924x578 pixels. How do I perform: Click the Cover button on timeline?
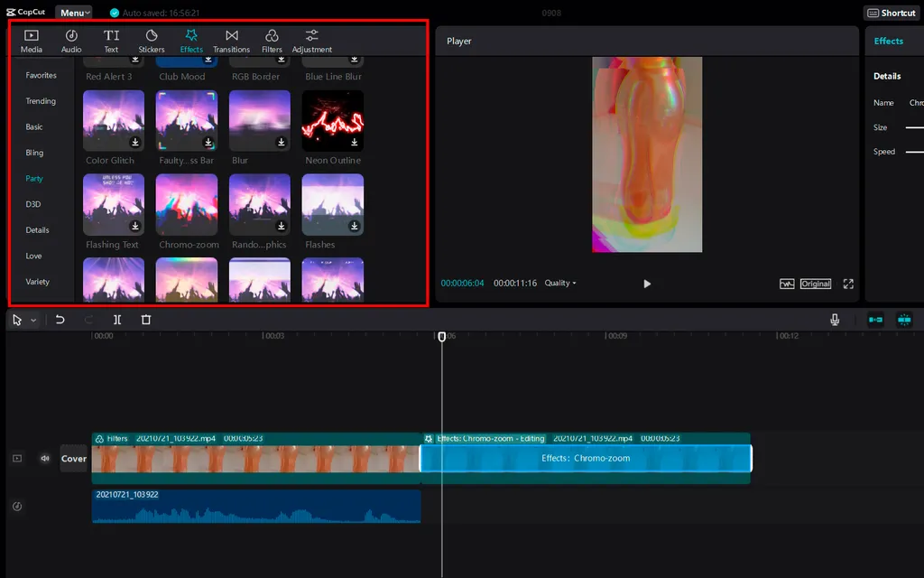click(x=74, y=459)
